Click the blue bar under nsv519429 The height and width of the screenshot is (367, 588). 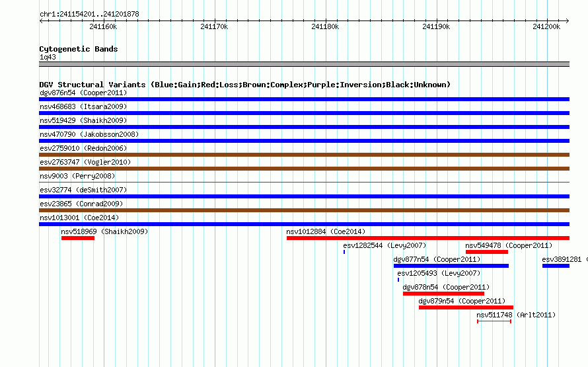pos(304,127)
